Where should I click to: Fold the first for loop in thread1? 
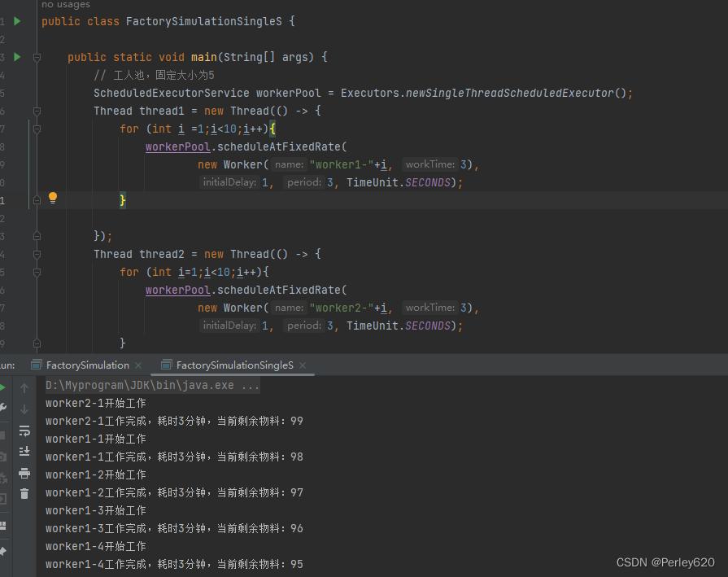click(37, 129)
